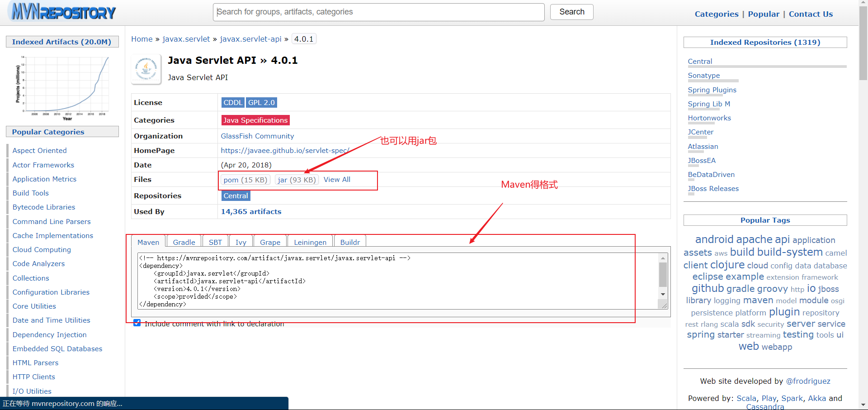Select the Maven tab
The height and width of the screenshot is (410, 868).
[x=148, y=242]
